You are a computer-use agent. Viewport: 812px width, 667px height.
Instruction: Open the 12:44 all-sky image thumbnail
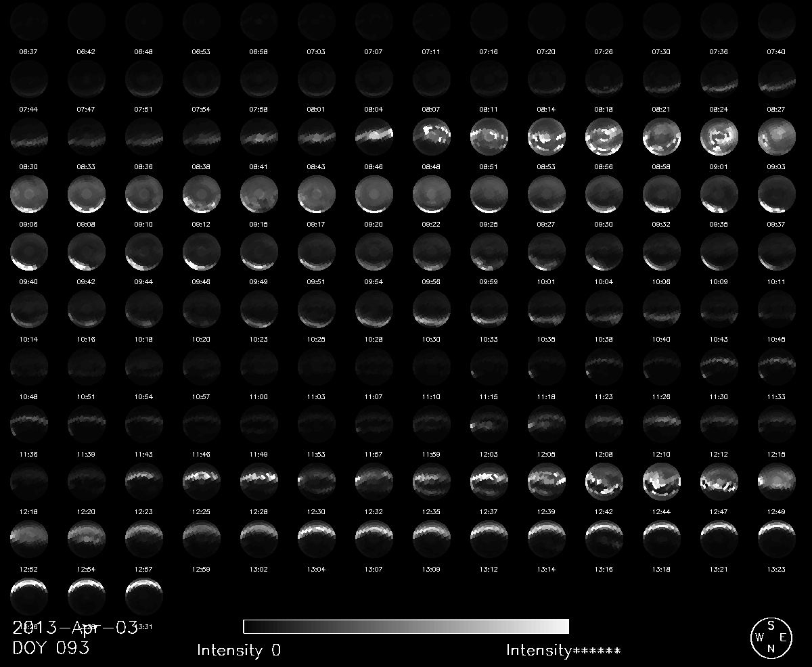click(x=662, y=481)
